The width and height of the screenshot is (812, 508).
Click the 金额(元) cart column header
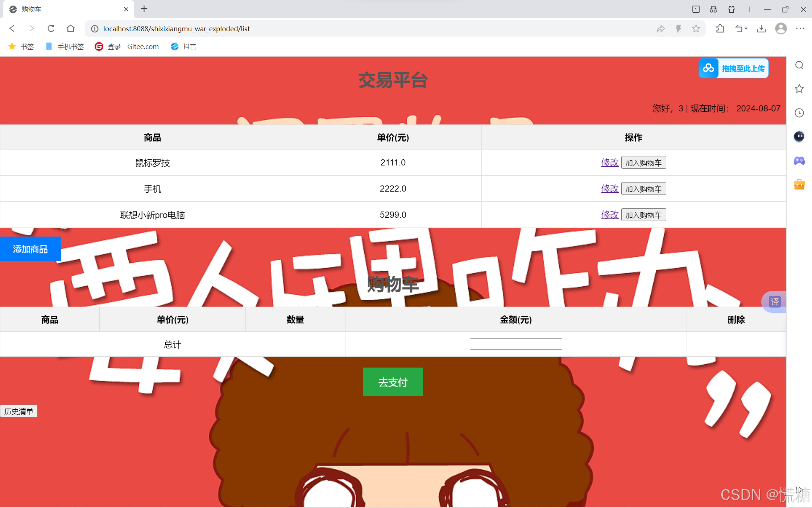516,320
